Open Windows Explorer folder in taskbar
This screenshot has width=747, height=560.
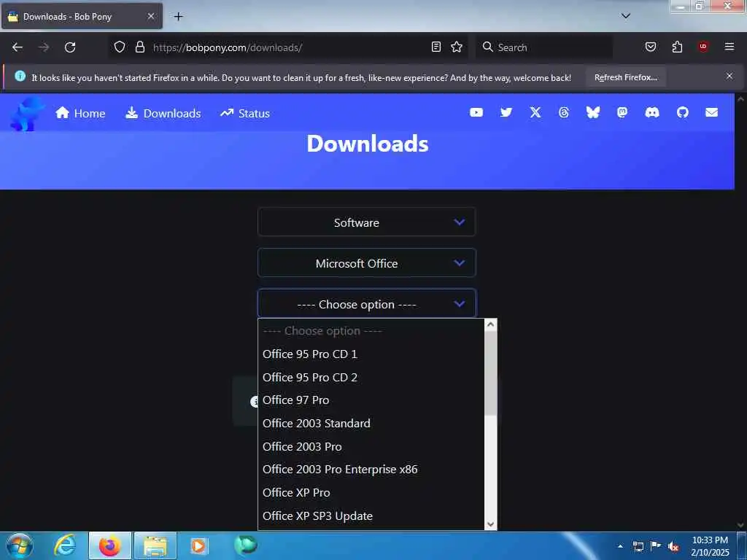[x=155, y=545]
